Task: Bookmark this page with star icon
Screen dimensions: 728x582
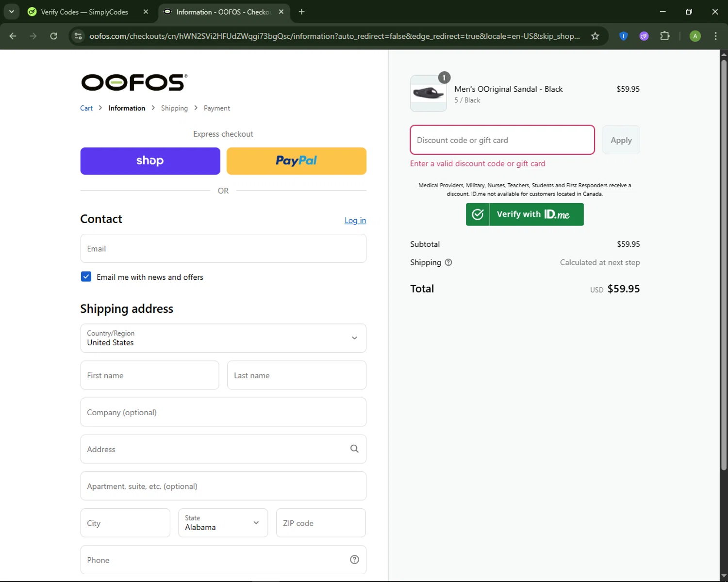Action: [x=595, y=36]
